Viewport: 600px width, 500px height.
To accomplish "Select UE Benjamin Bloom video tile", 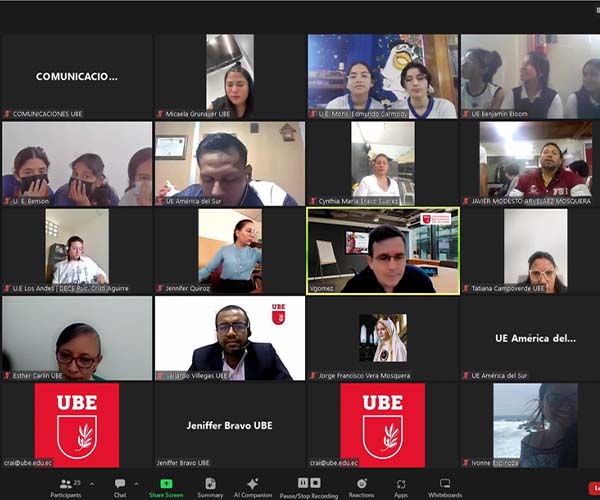I will tap(530, 77).
